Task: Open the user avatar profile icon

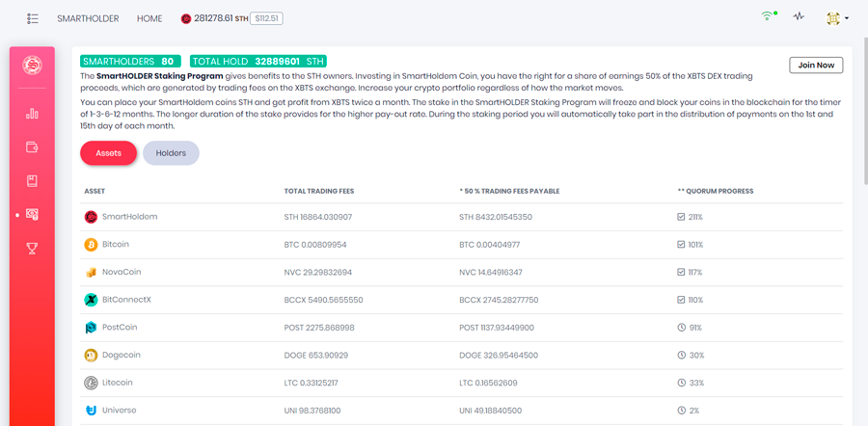Action: (833, 18)
